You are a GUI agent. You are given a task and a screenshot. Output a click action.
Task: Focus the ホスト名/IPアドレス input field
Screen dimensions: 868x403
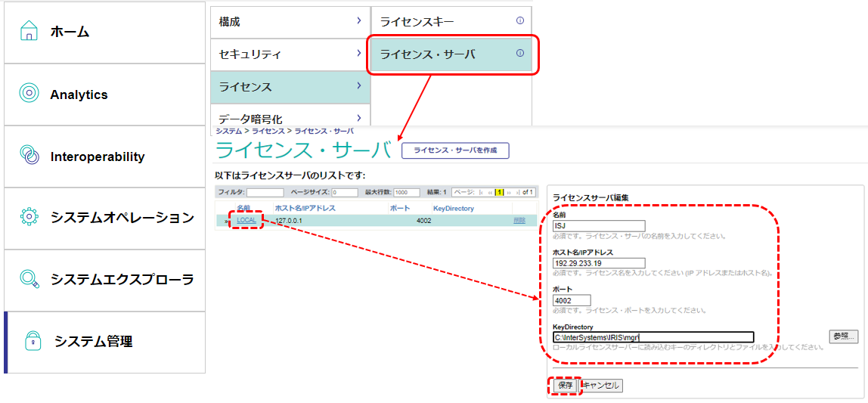click(x=599, y=263)
